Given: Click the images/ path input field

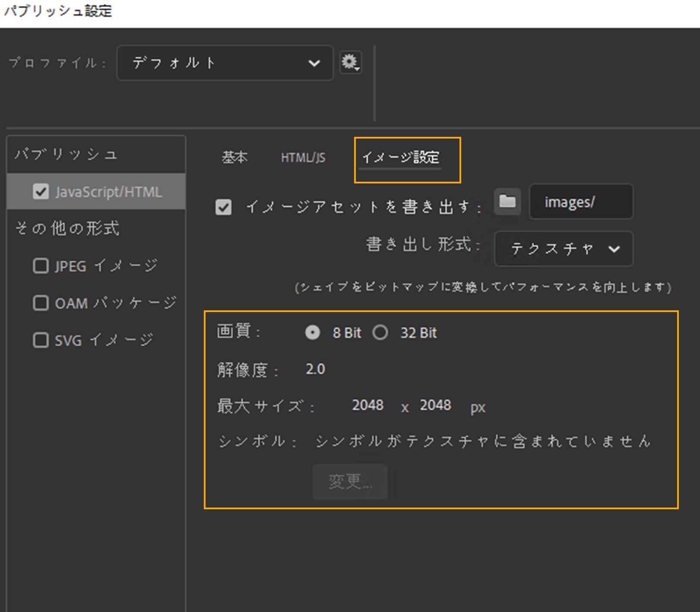Looking at the screenshot, I should [581, 202].
